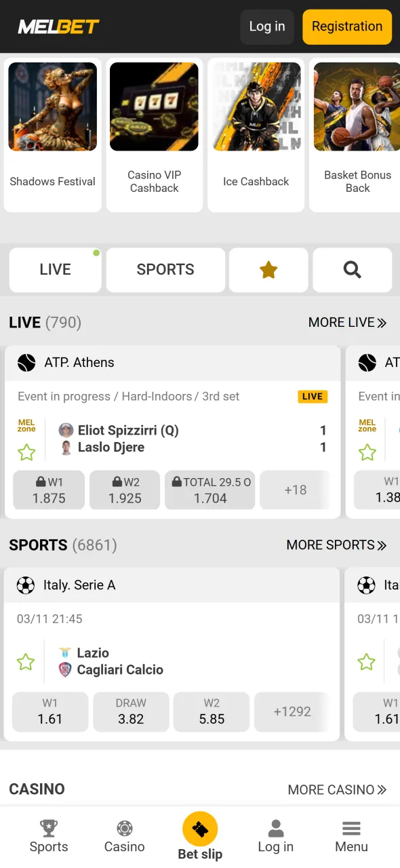
Task: Open favorites via the star tab icon
Action: click(268, 269)
